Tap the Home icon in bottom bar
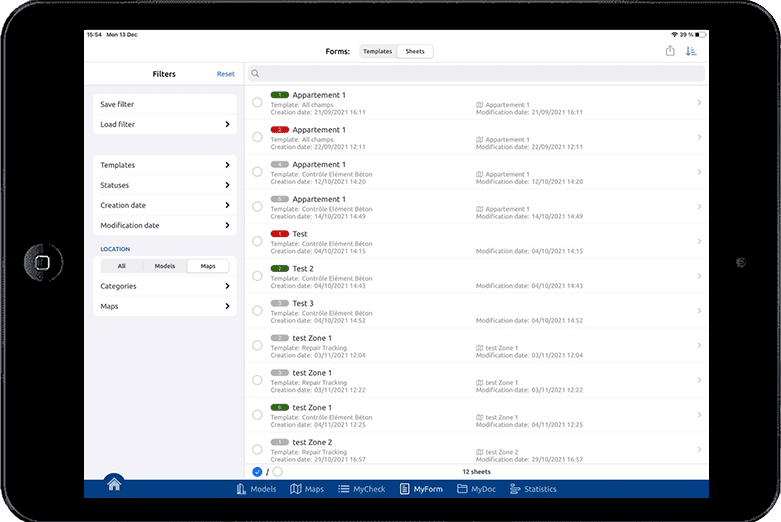This screenshot has width=781, height=522. [x=114, y=485]
